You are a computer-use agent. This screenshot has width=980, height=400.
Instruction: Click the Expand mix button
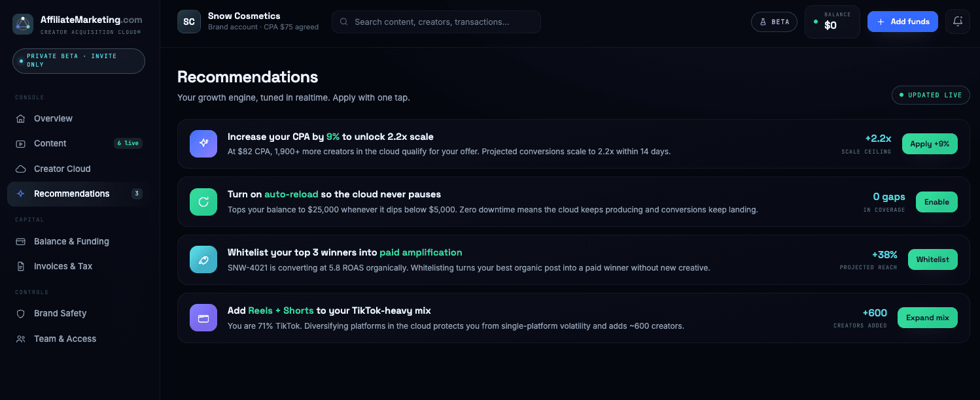(x=928, y=318)
